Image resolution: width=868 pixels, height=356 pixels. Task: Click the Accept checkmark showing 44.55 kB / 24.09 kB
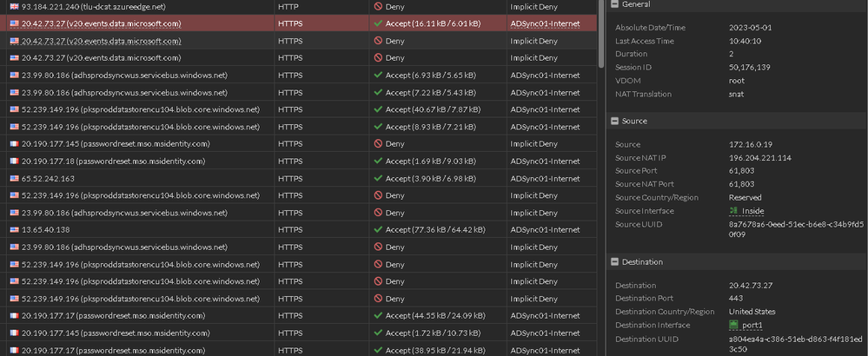(x=378, y=315)
